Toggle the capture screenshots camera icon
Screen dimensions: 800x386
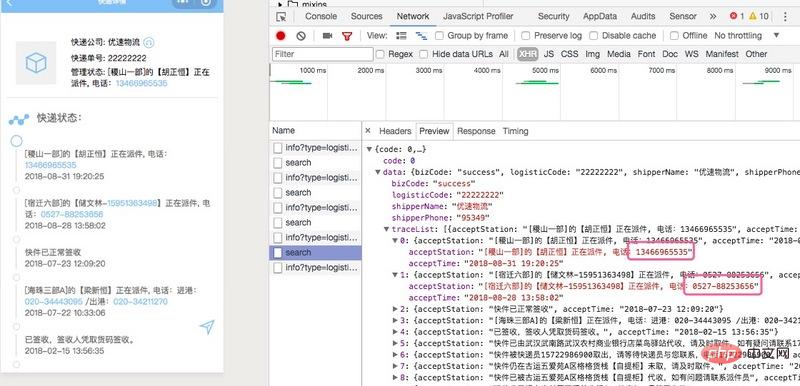(x=328, y=36)
